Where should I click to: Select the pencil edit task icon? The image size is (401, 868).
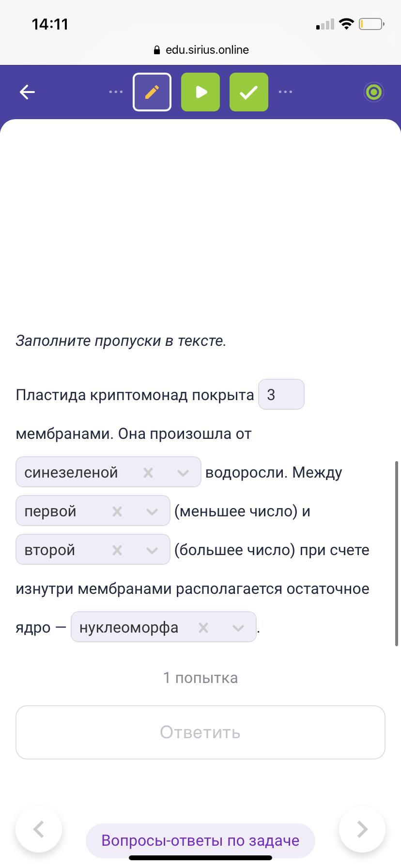coord(152,92)
